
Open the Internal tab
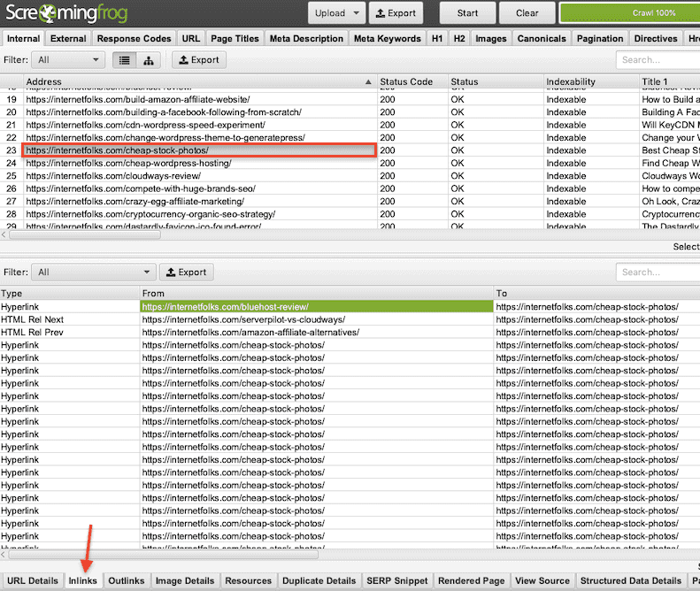(x=23, y=38)
